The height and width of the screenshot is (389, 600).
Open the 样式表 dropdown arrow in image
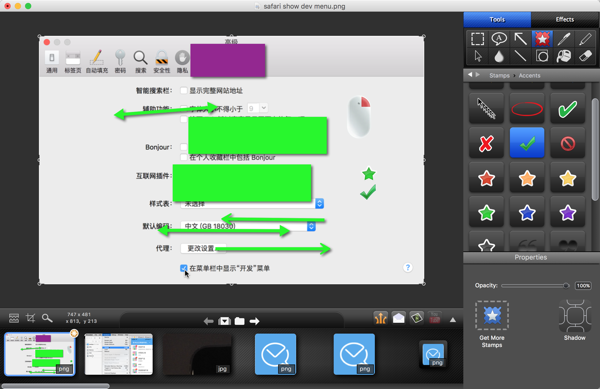click(x=320, y=203)
